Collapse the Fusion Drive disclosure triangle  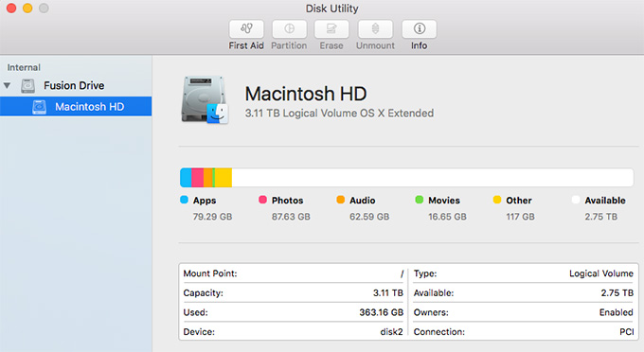click(7, 86)
